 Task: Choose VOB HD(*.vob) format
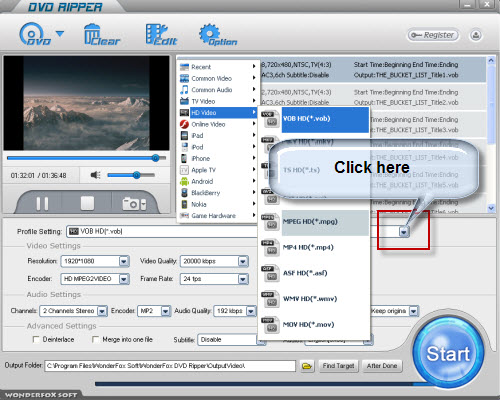[325, 119]
